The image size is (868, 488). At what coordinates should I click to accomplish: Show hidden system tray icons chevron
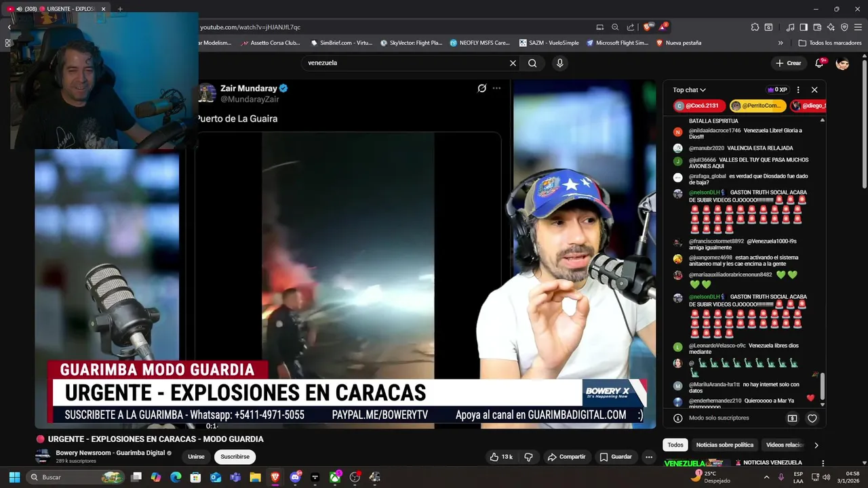766,477
